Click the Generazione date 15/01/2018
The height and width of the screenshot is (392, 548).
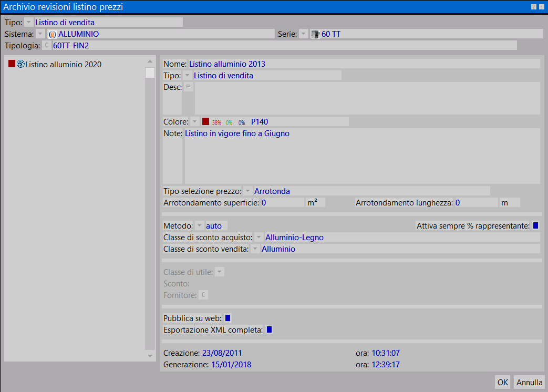click(231, 365)
